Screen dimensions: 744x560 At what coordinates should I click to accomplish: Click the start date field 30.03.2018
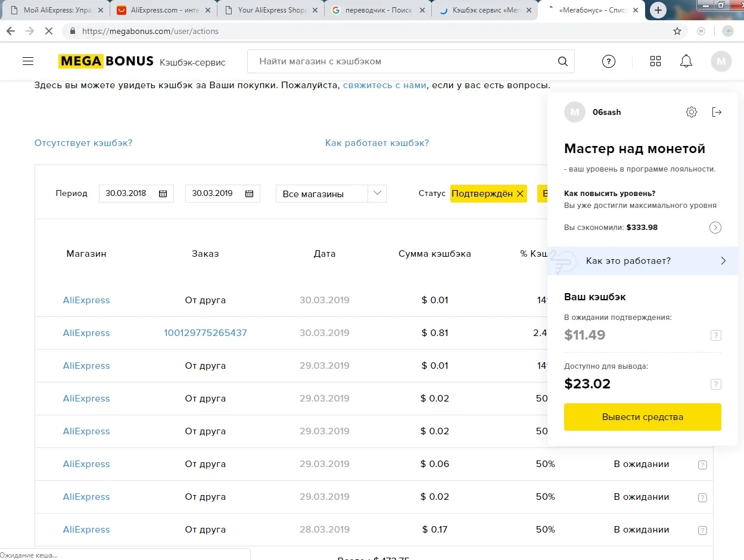[136, 194]
